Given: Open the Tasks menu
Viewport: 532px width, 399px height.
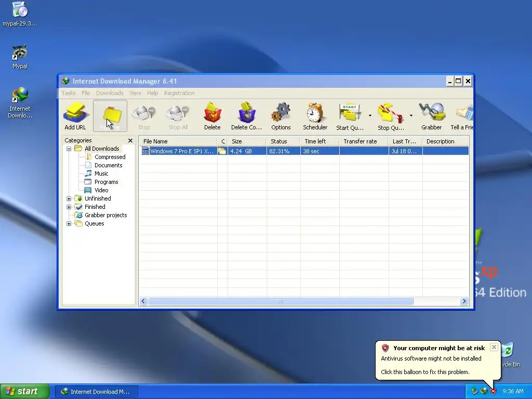Looking at the screenshot, I should (69, 93).
